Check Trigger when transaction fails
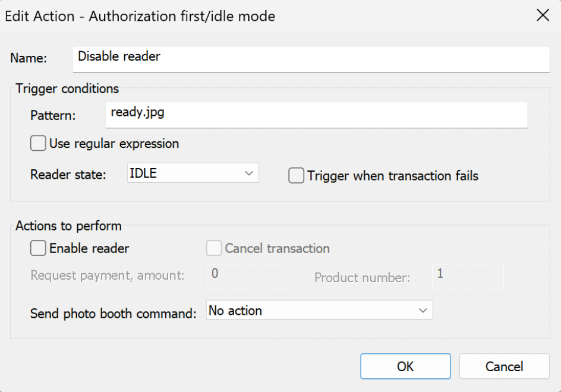This screenshot has height=392, width=561. click(296, 176)
